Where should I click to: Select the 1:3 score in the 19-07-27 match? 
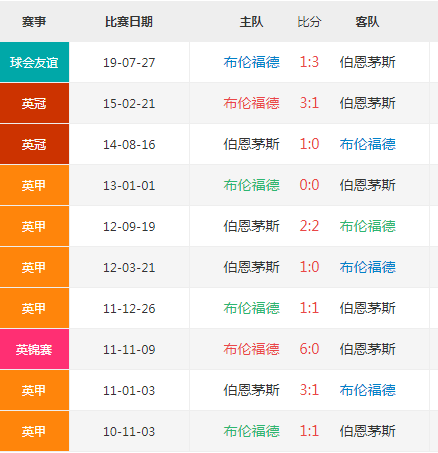[309, 62]
